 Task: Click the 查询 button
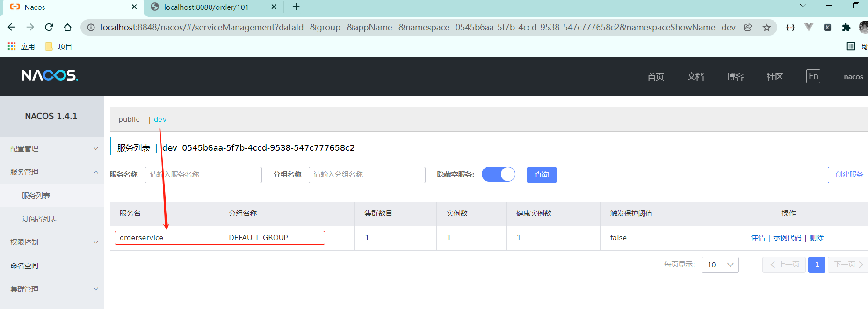(x=542, y=175)
